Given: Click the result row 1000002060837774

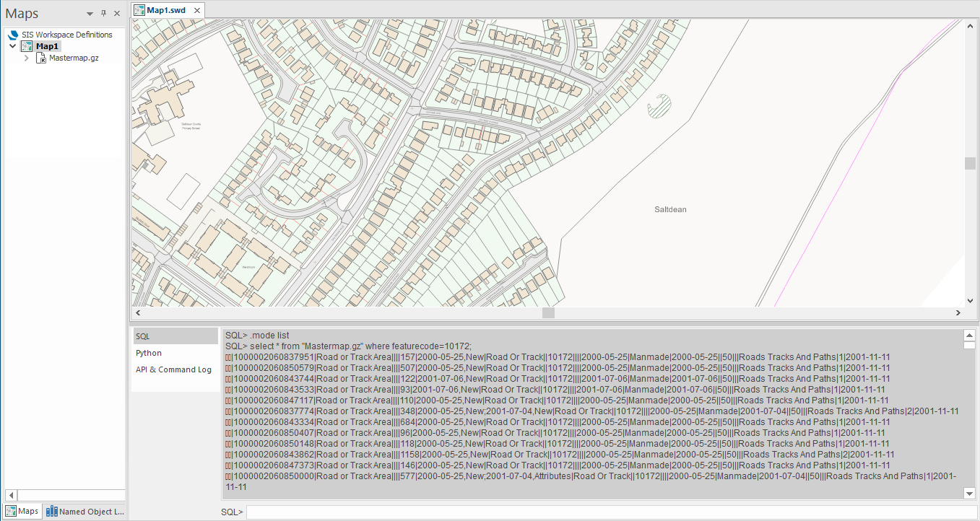Looking at the screenshot, I should [x=592, y=411].
